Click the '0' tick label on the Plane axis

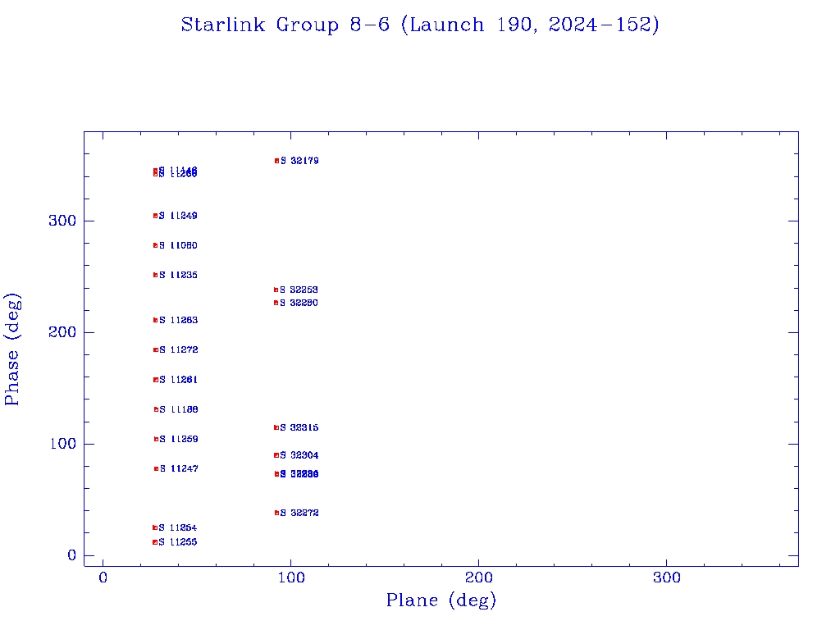coord(103,577)
